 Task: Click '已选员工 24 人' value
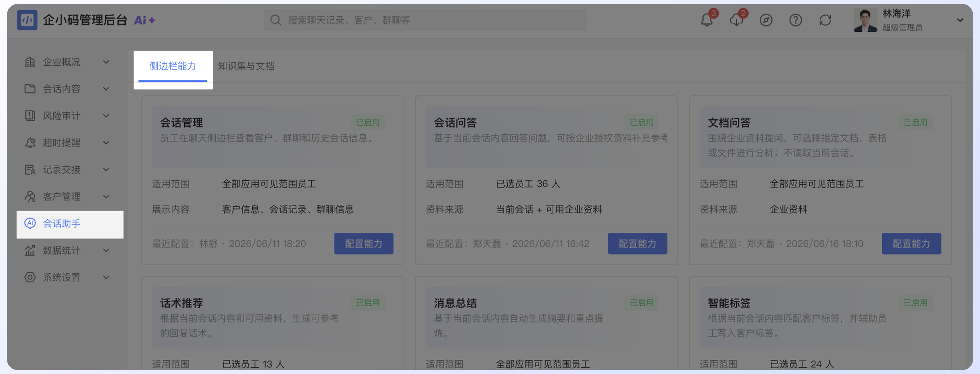(x=802, y=364)
